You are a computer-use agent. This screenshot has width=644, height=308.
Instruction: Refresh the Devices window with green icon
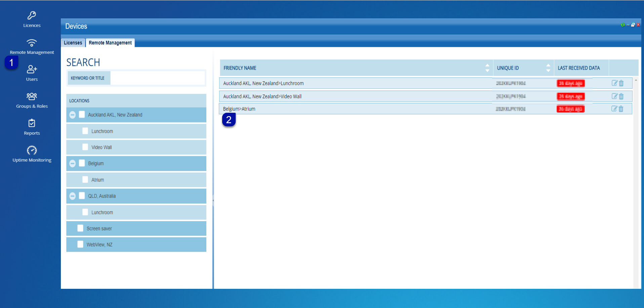623,25
